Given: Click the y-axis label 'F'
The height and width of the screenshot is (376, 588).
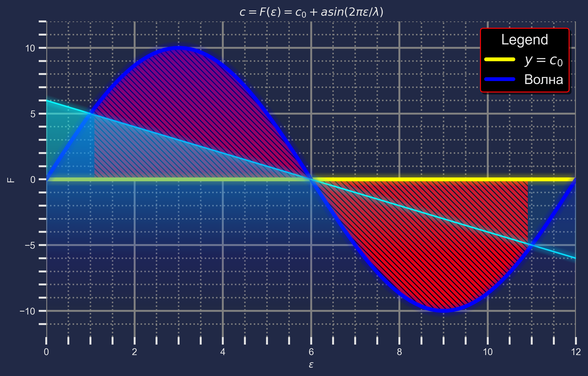Looking at the screenshot, I should tap(11, 180).
